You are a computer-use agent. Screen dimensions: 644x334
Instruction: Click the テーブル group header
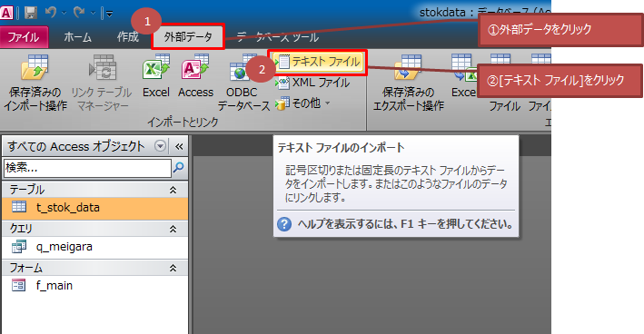tap(95, 190)
